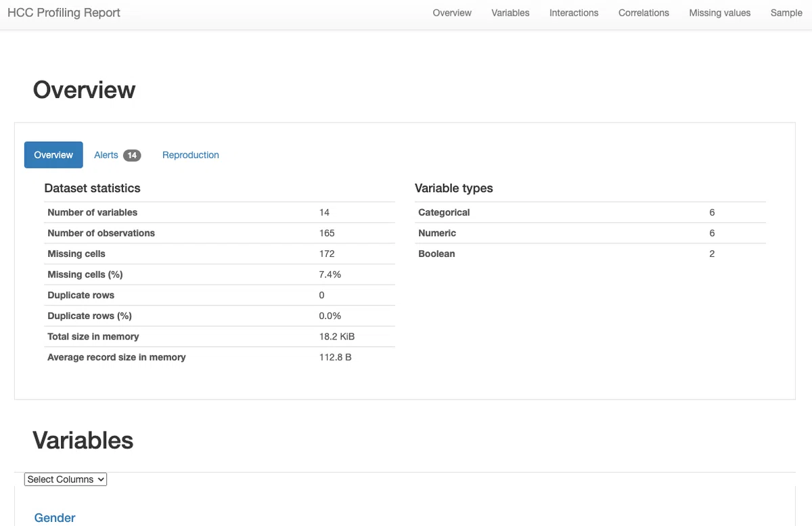This screenshot has width=812, height=526.
Task: Click the Numeric type row label
Action: tap(437, 233)
